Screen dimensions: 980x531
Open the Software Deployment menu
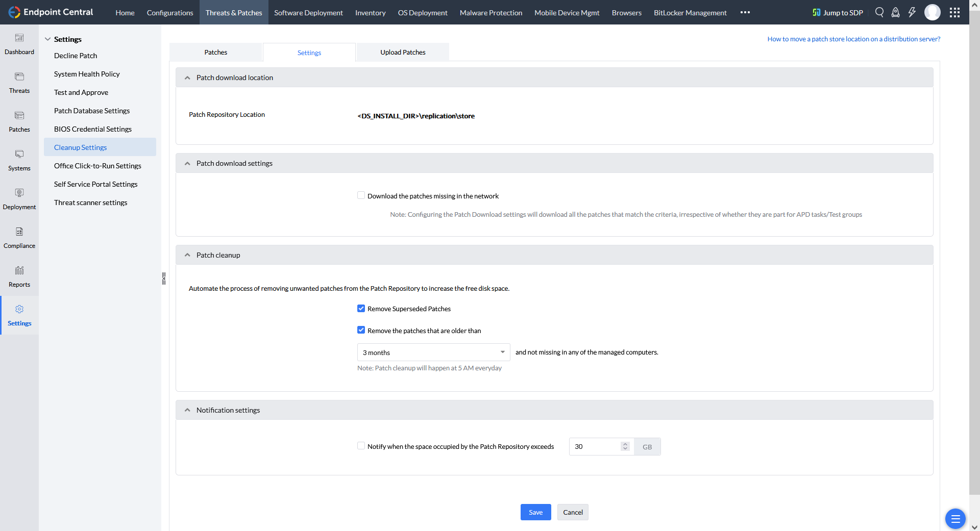308,13
